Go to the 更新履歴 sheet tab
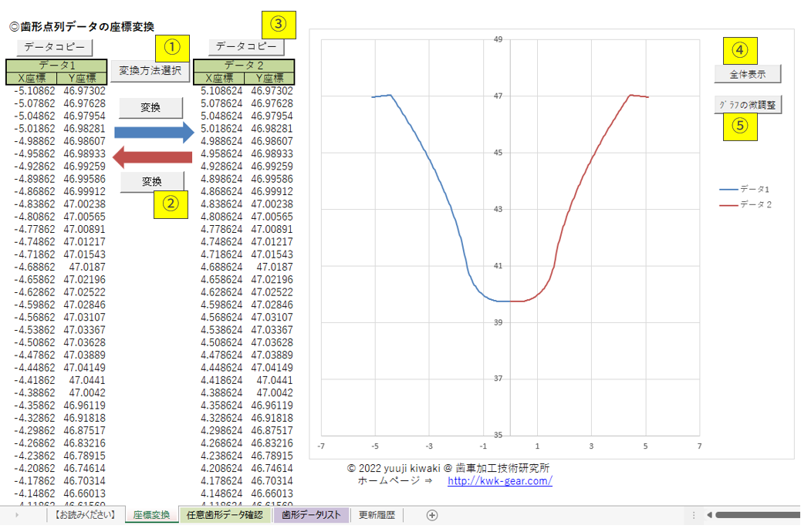Screen dimensions: 801x532 (377, 515)
